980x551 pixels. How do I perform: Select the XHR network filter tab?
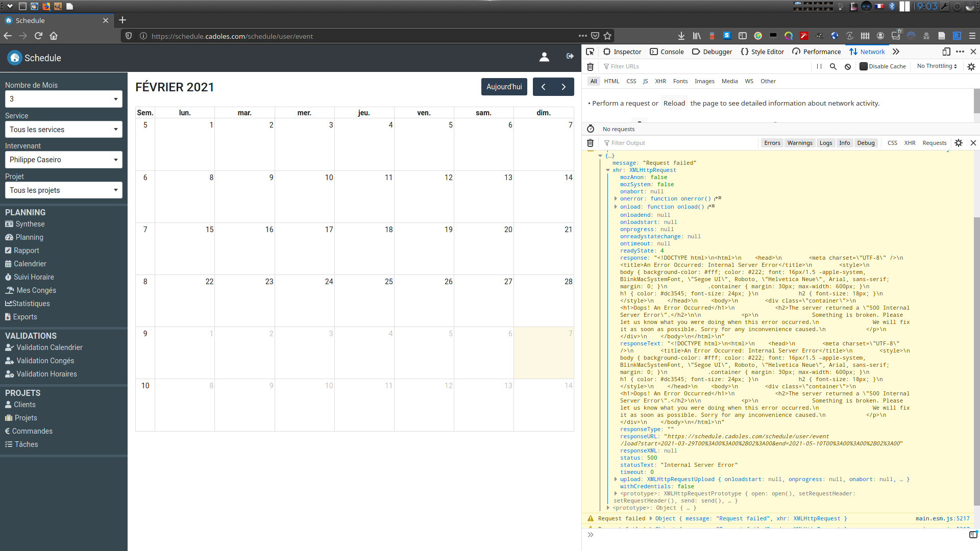(660, 81)
